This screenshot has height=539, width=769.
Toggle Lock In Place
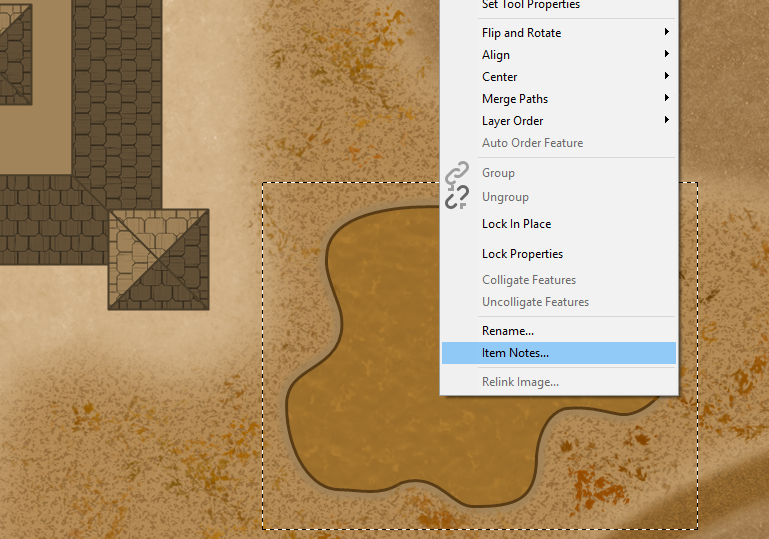click(516, 224)
